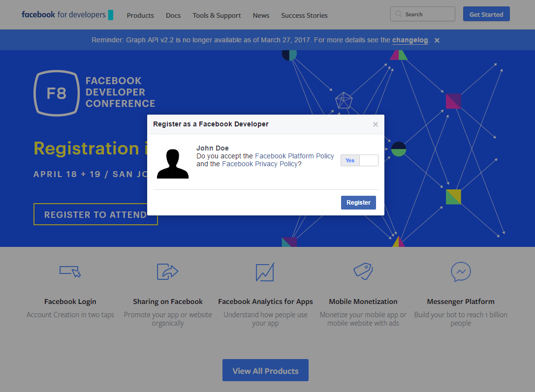Open the changelog link in the banner
Viewport: 535px width, 392px height.
(x=410, y=40)
